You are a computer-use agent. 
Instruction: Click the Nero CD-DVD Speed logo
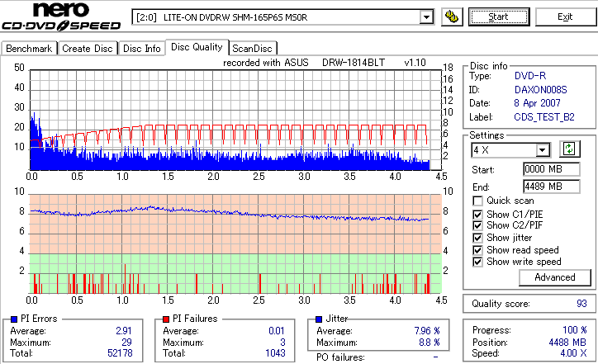point(61,17)
